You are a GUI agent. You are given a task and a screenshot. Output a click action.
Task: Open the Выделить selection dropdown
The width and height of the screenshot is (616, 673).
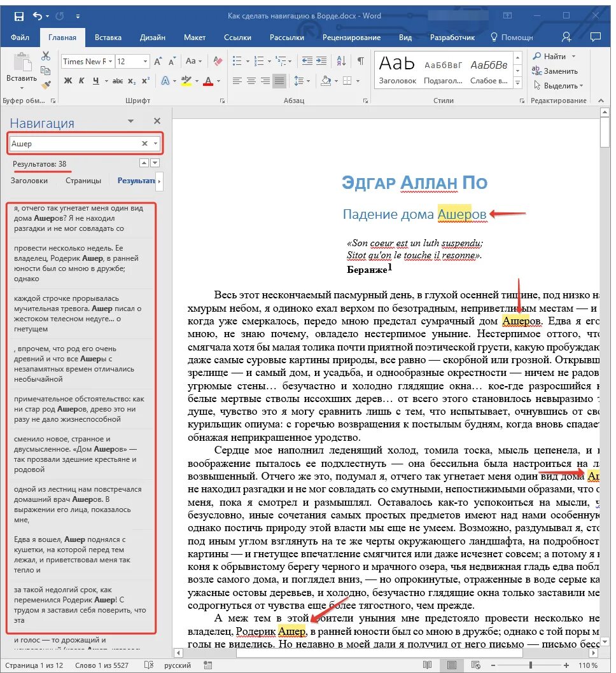click(x=559, y=86)
